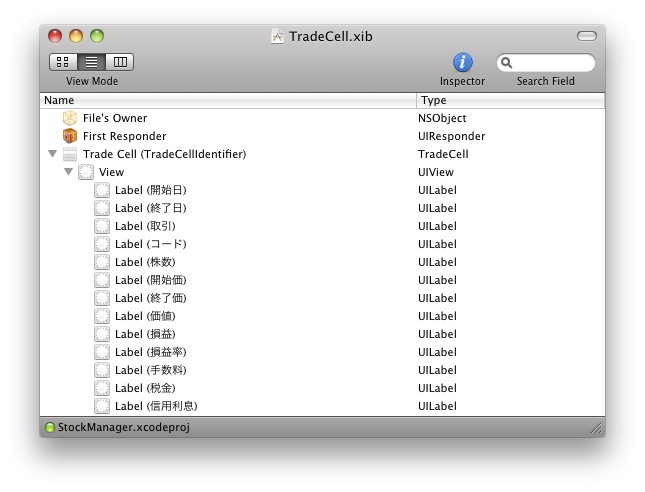The width and height of the screenshot is (645, 492).
Task: Click the icon for Label (コード)
Action: (x=102, y=244)
